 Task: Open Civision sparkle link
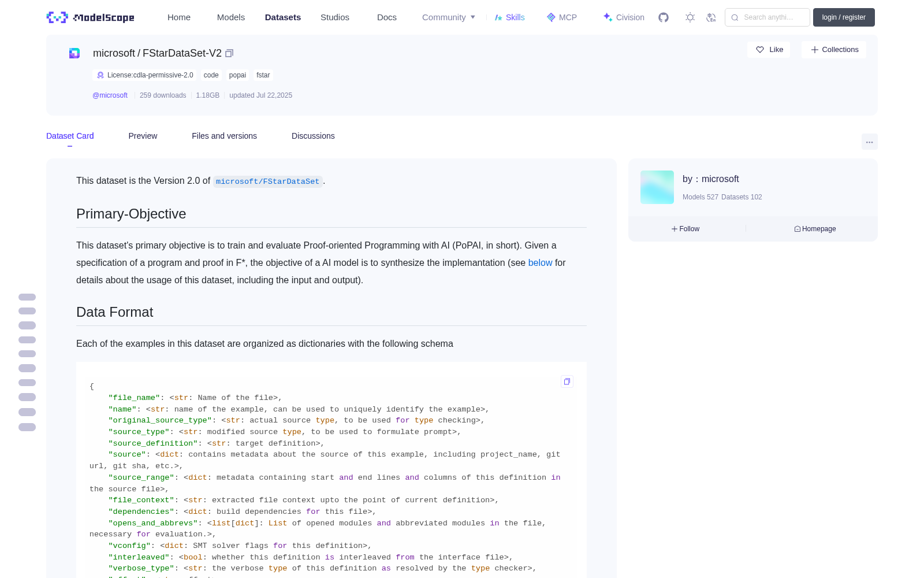[624, 17]
